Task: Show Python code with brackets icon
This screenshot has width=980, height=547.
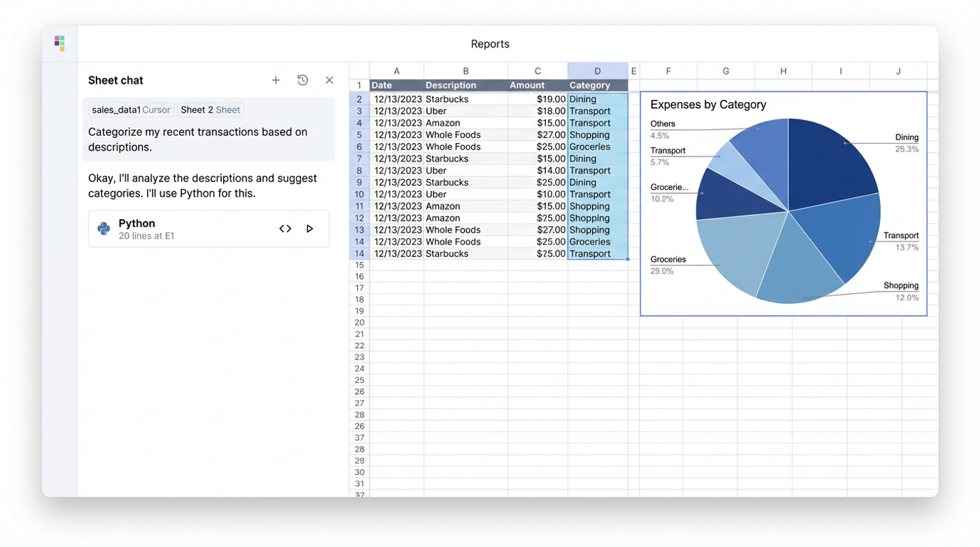Action: pyautogui.click(x=285, y=229)
